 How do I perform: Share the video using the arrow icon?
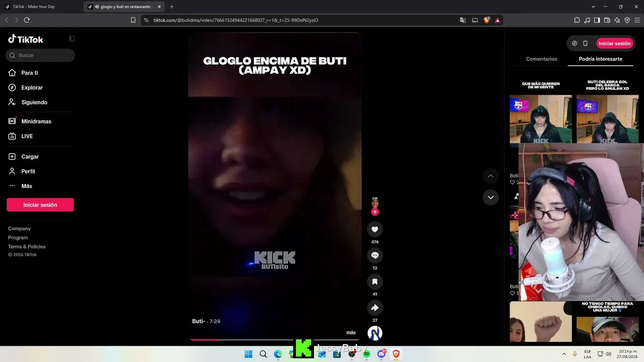click(x=375, y=308)
